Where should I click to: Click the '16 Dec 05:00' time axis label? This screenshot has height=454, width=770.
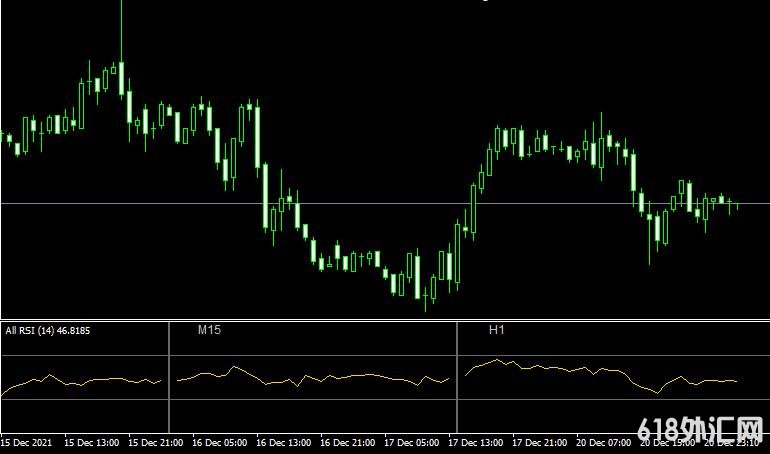click(220, 443)
